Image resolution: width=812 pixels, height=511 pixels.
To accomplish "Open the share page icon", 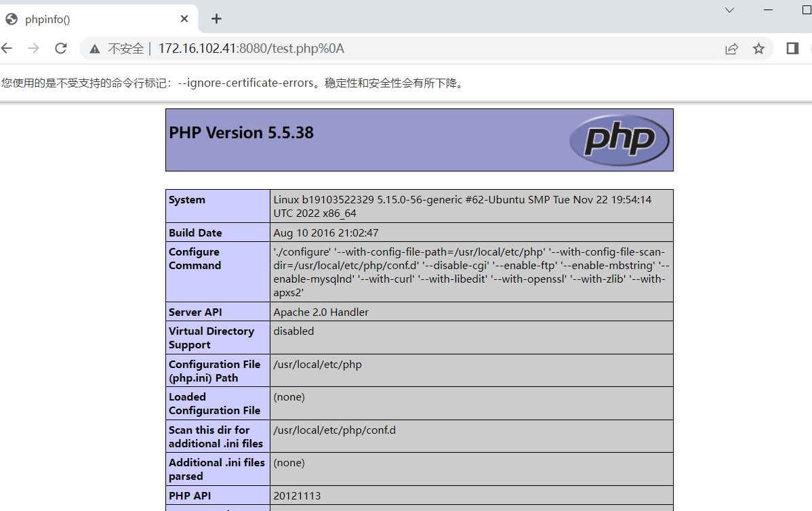I will pos(731,49).
